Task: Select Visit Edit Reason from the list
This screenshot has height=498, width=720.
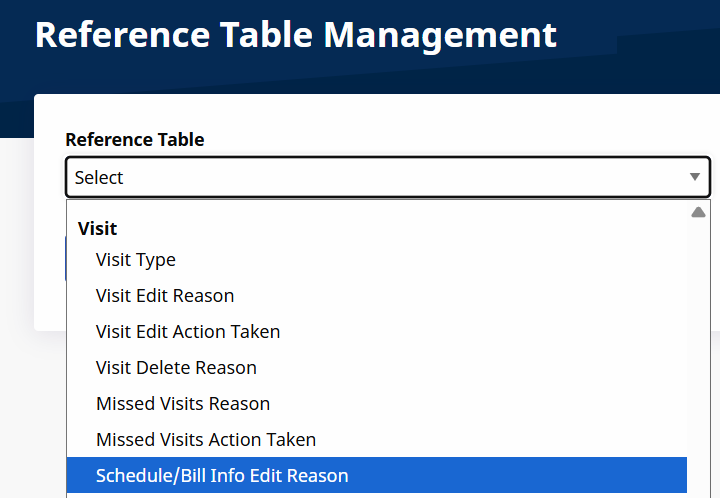Action: pos(165,296)
